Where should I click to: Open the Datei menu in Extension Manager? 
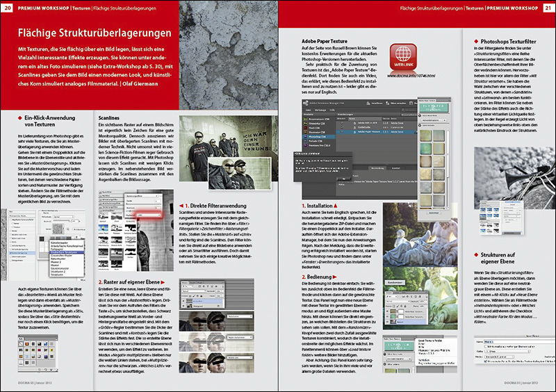pos(308,110)
